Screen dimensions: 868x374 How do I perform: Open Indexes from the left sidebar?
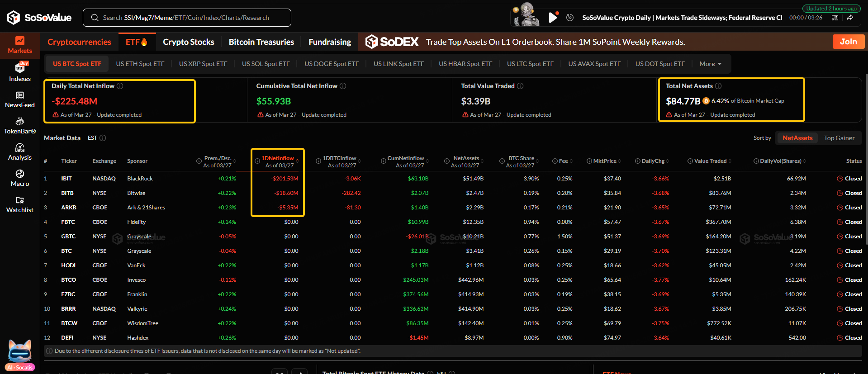pos(20,72)
